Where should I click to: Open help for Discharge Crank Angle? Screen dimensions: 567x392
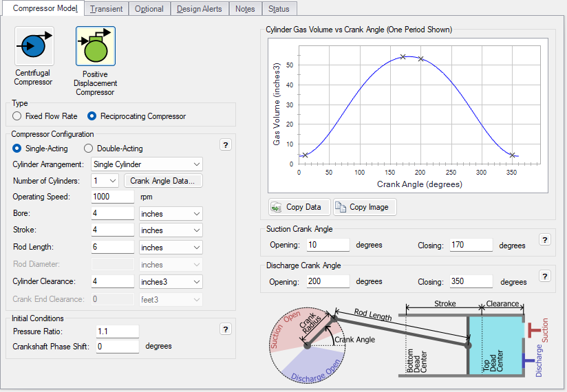click(x=544, y=276)
